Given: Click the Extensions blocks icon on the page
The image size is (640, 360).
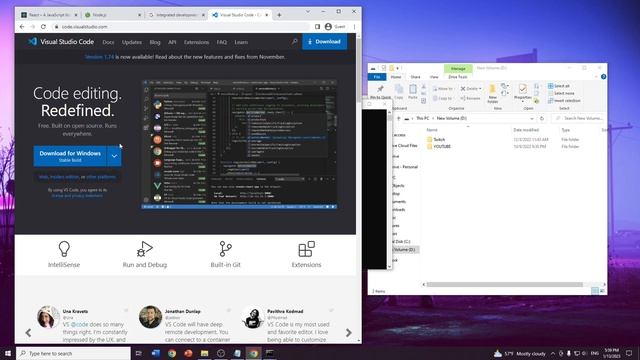Looking at the screenshot, I should point(307,249).
